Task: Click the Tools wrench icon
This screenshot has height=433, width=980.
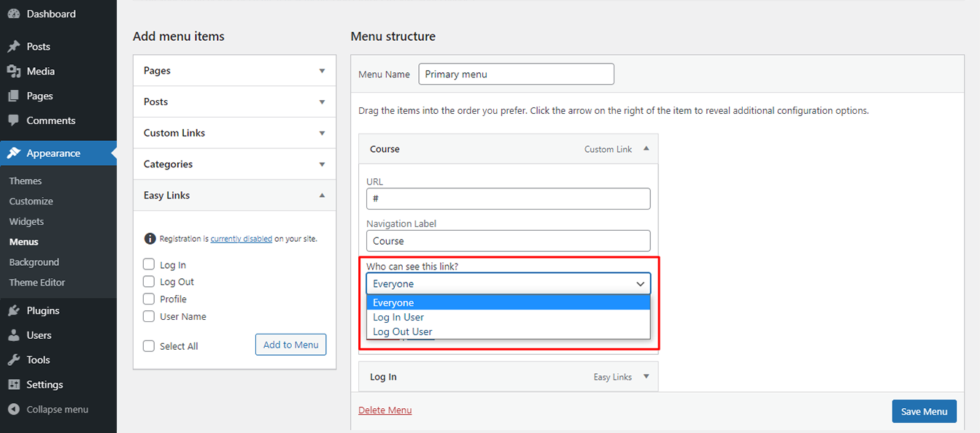Action: (13, 360)
